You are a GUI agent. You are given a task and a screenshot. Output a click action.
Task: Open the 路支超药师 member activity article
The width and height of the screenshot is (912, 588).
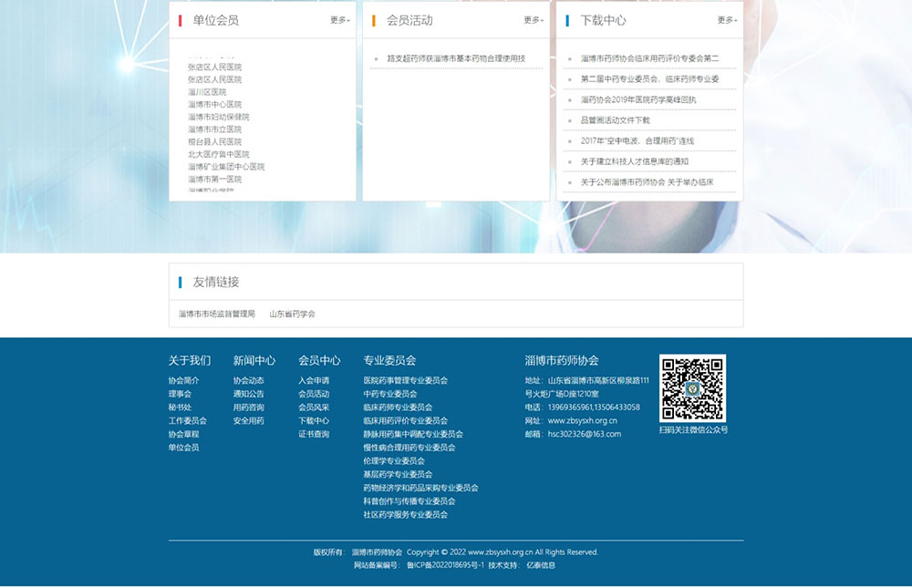456,58
